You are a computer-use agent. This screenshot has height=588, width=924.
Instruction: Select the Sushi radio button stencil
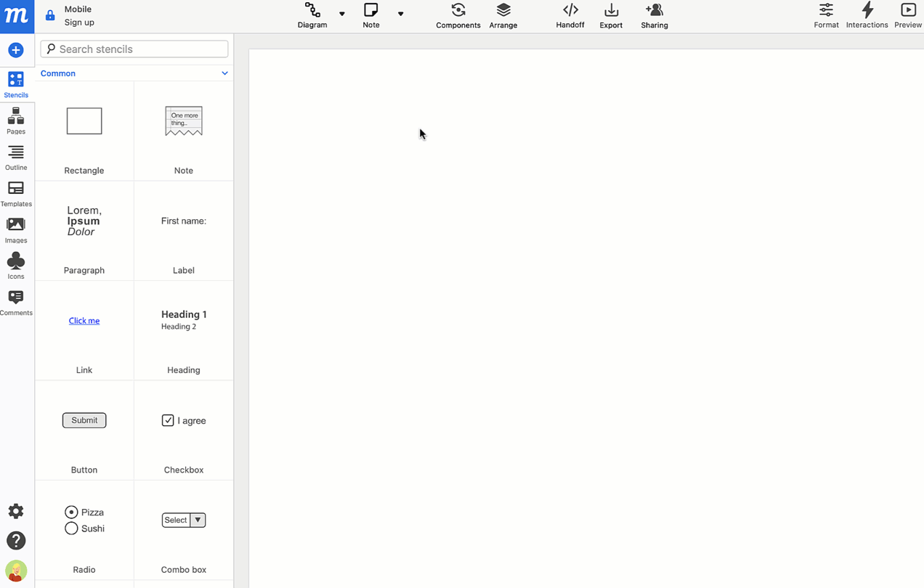pos(71,528)
